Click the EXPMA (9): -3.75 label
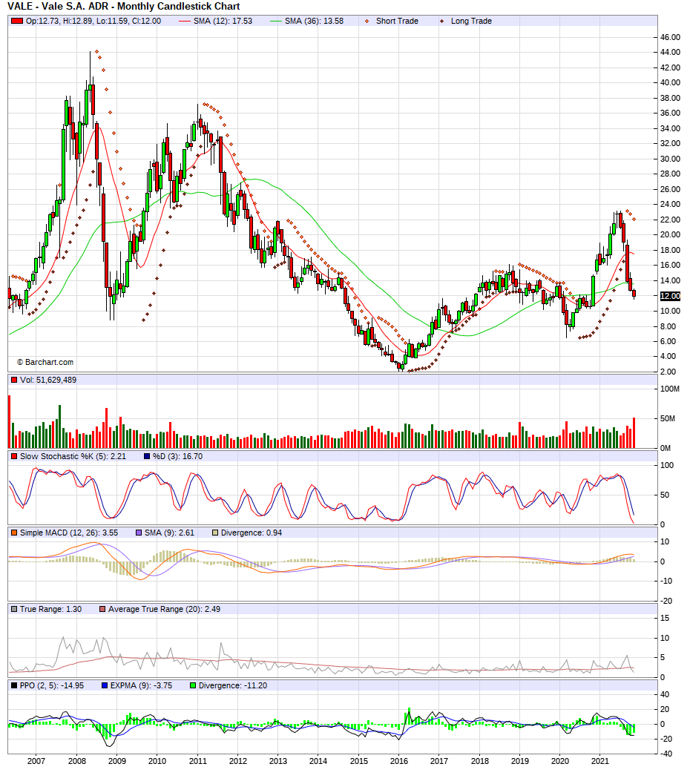This screenshot has width=690, height=784. click(141, 685)
